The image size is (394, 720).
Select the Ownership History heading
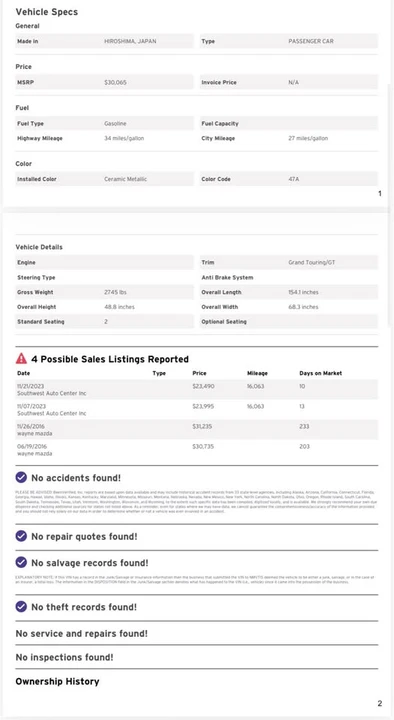point(57,681)
